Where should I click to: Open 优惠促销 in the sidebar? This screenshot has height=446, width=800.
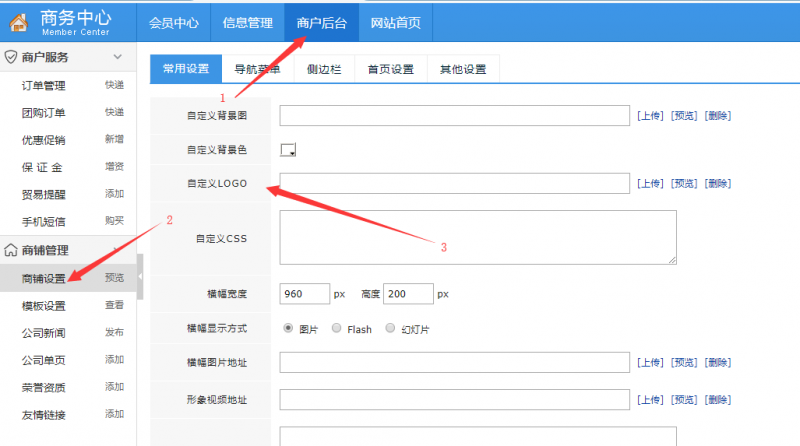[43, 140]
